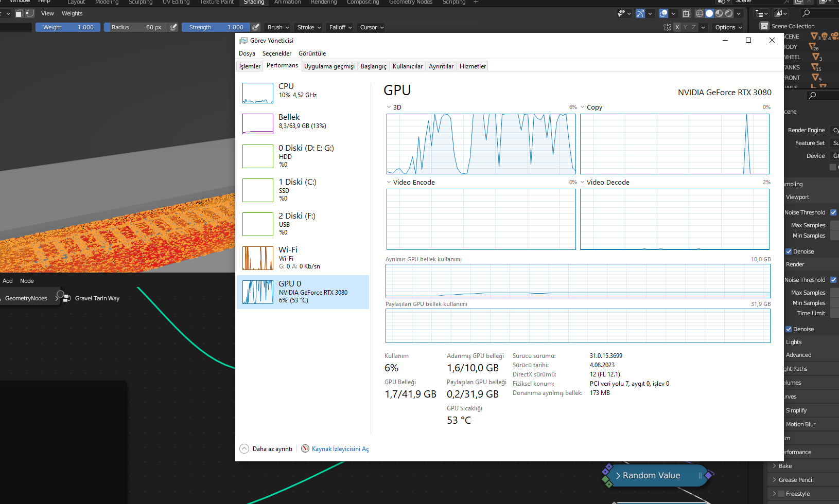Select Bellek in performance list
839x504 pixels.
[x=303, y=124]
